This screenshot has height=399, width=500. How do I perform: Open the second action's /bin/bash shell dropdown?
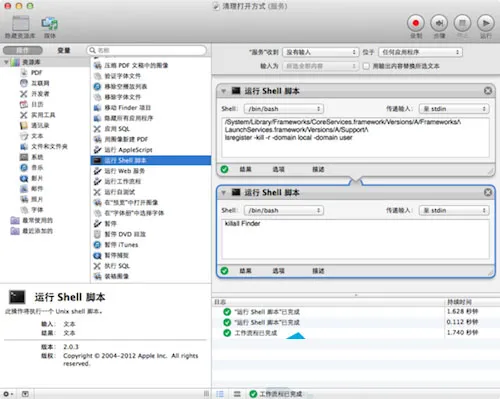[x=283, y=210]
